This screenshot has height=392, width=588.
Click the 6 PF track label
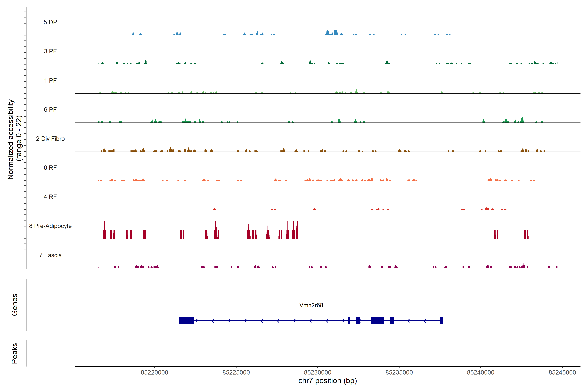point(50,109)
